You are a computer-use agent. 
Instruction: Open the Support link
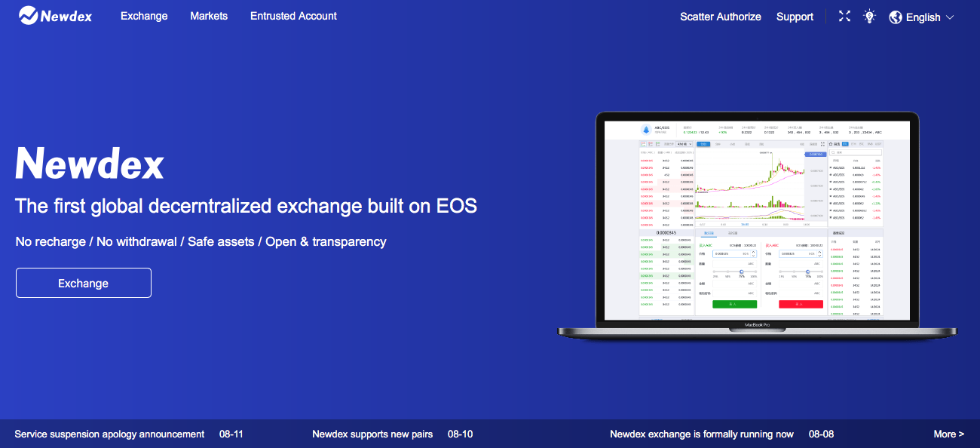[x=795, y=17]
